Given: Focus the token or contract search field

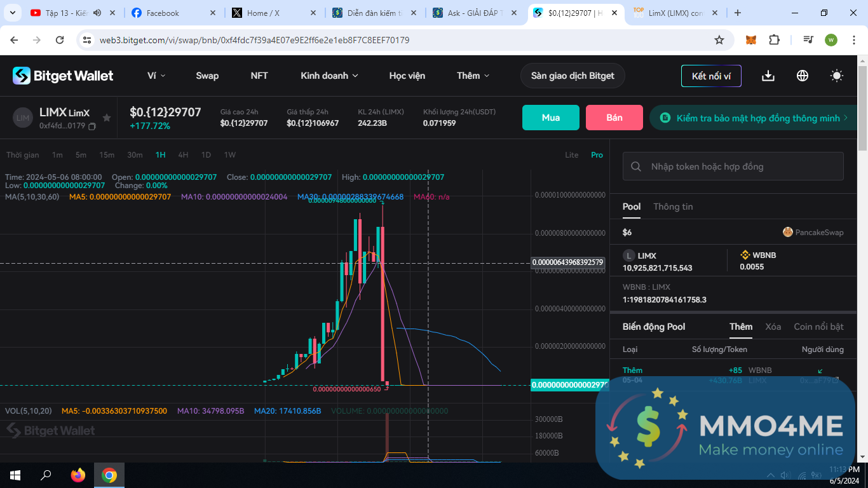Looking at the screenshot, I should click(x=733, y=166).
